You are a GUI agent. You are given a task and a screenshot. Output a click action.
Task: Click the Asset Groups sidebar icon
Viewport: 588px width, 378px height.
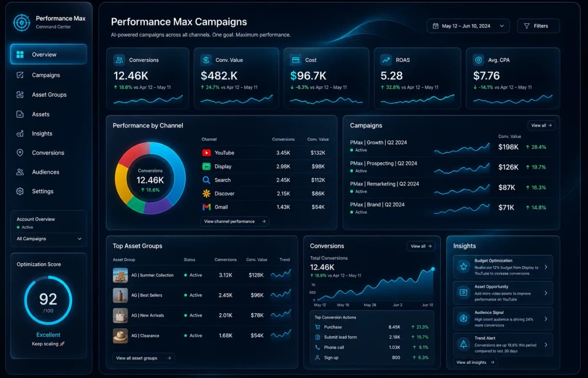click(x=20, y=95)
